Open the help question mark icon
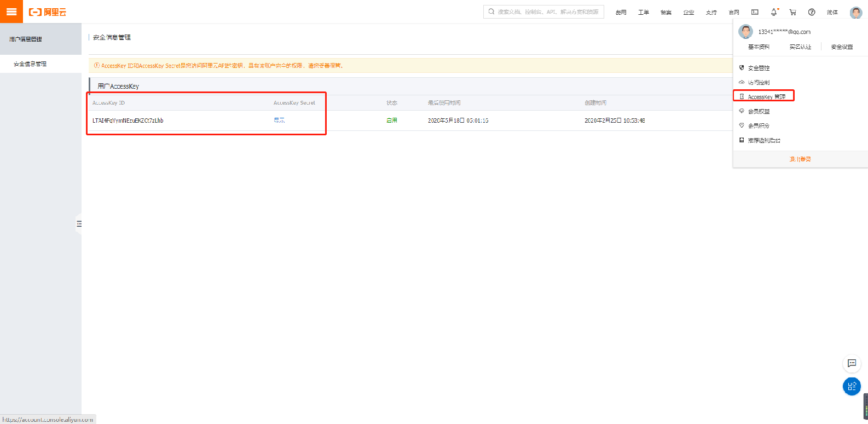The height and width of the screenshot is (424, 868). [812, 12]
